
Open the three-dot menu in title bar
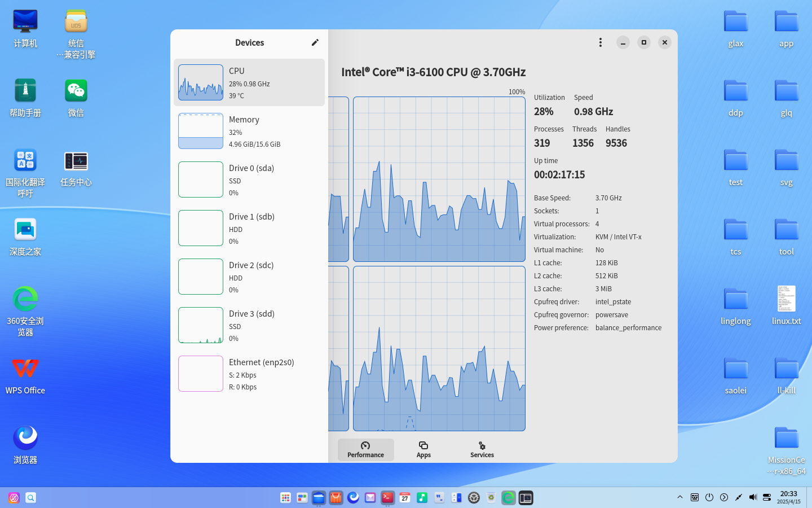click(x=601, y=42)
